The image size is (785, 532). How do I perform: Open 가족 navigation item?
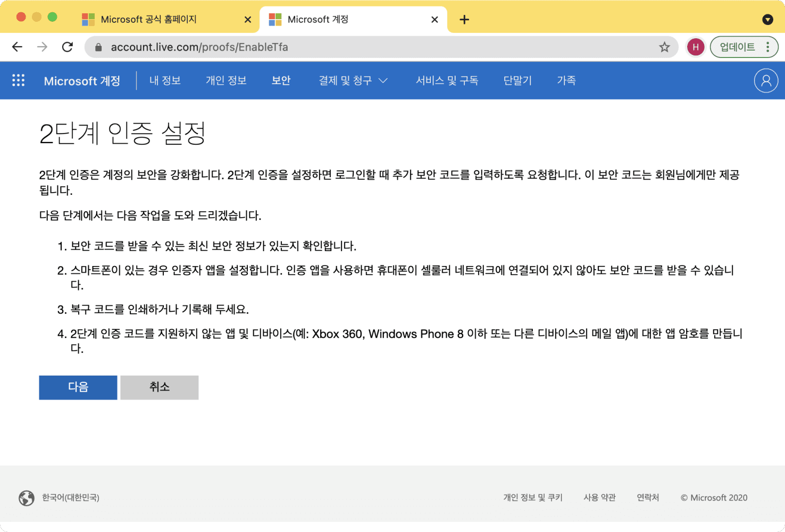pyautogui.click(x=566, y=80)
